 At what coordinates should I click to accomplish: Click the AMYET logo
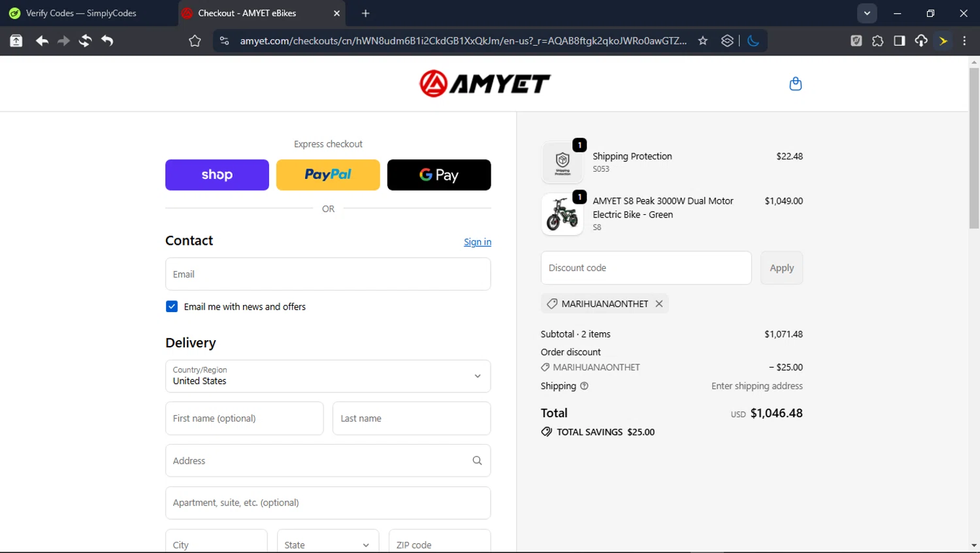coord(485,84)
